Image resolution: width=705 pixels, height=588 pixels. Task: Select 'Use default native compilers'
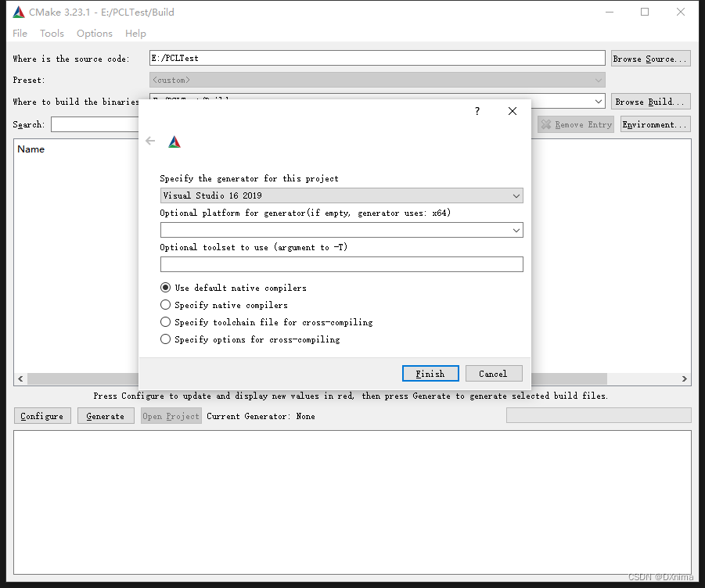pyautogui.click(x=164, y=287)
